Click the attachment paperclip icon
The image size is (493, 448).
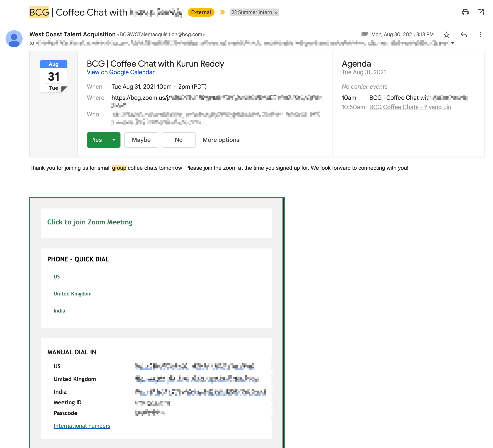point(364,34)
